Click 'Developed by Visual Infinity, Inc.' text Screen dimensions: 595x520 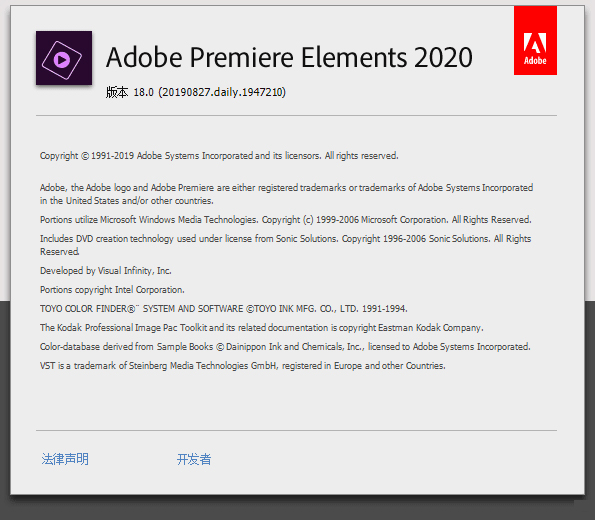105,271
